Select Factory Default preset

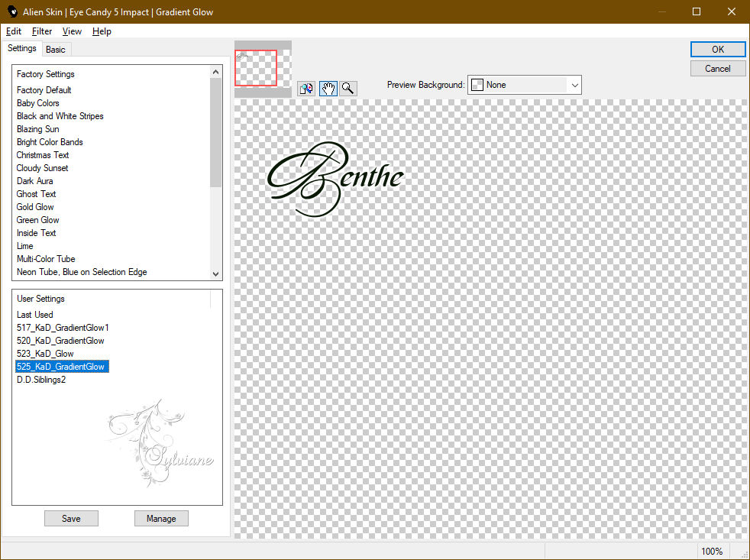coord(44,90)
